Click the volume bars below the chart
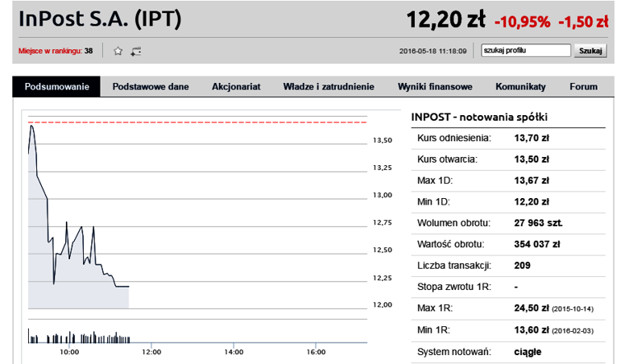Screen dimensions: 633x364 [79, 337]
